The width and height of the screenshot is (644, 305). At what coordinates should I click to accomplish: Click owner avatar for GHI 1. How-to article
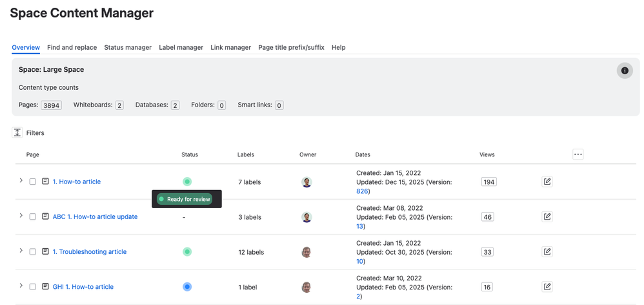click(307, 287)
